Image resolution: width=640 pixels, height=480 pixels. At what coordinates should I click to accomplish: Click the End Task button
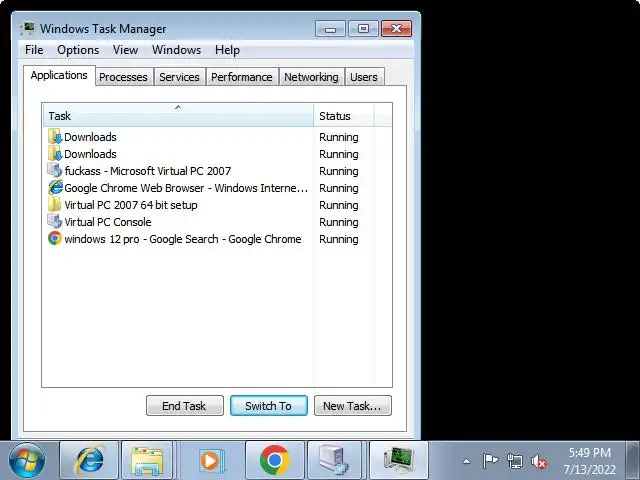pyautogui.click(x=184, y=406)
